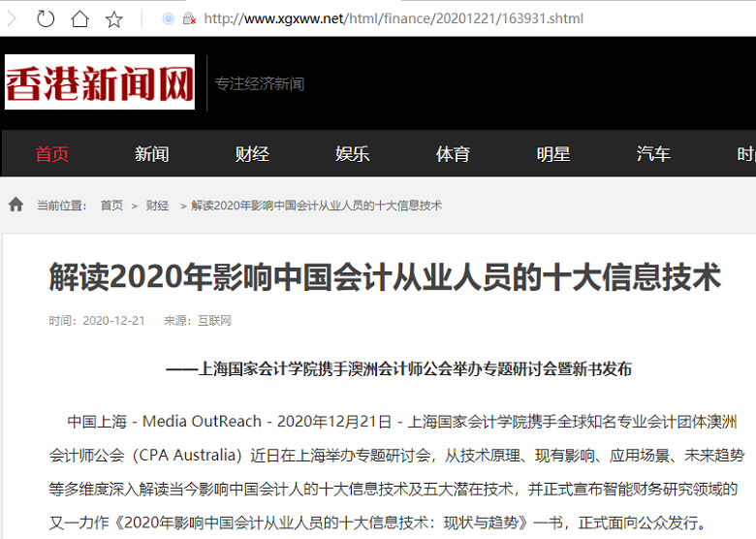Click the breadcrumb house icon
Viewport: 756px width, 539px height.
point(16,205)
